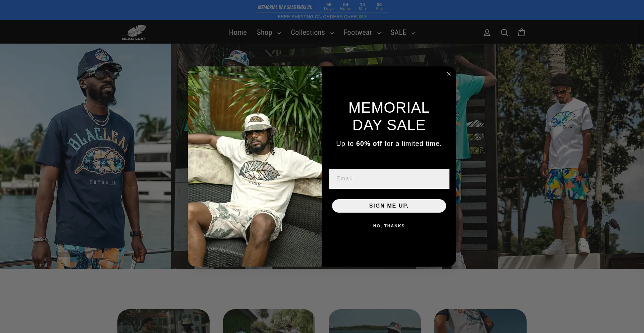This screenshot has width=644, height=333.
Task: Go to the Home menu item
Action: coord(238,33)
